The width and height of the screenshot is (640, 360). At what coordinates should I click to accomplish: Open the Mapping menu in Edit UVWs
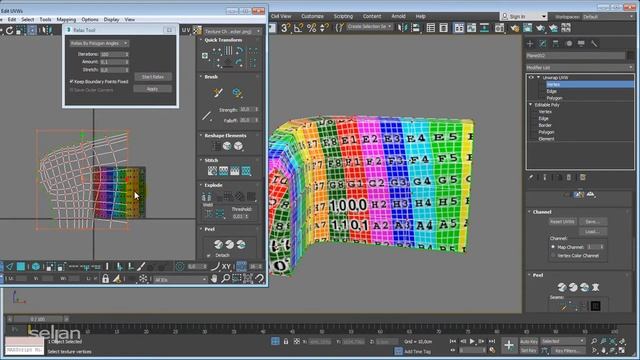click(66, 20)
